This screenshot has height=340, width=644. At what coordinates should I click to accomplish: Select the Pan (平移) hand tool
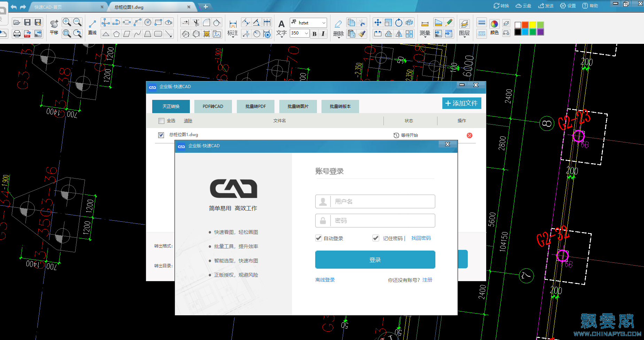coord(54,27)
